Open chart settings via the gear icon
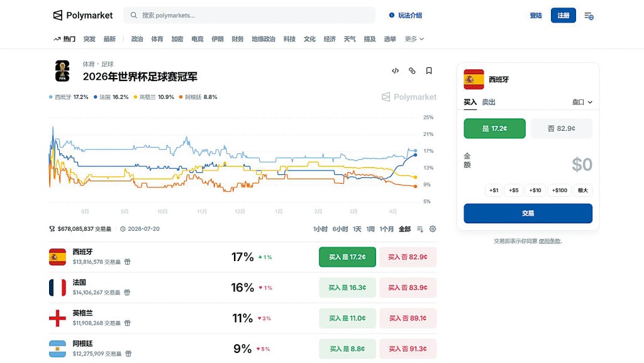This screenshot has width=644, height=363. click(432, 229)
